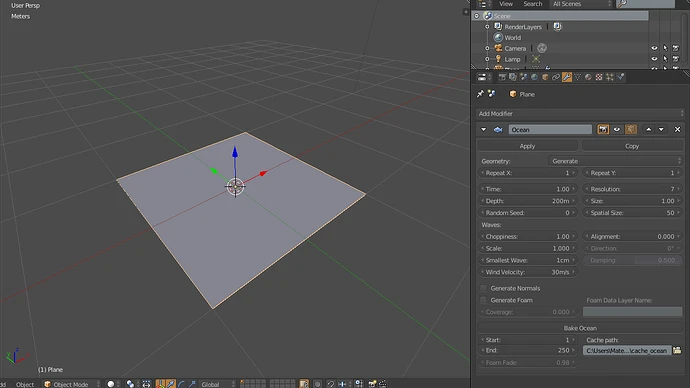Image resolution: width=690 pixels, height=388 pixels.
Task: Click the Alignment slider field
Action: click(x=633, y=237)
